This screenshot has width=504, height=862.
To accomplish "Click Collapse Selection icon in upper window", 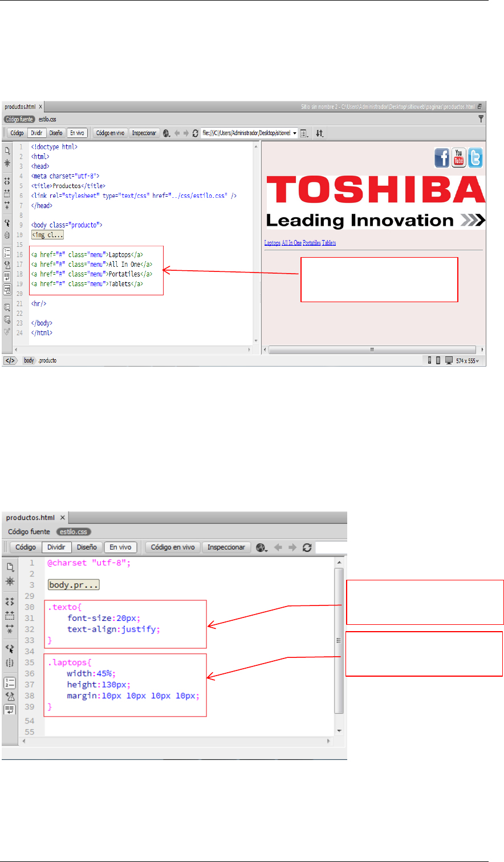I will 7,193.
